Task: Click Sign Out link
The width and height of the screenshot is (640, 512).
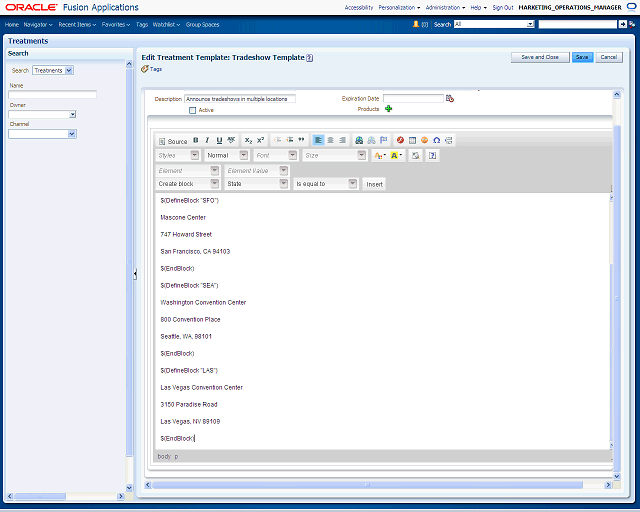Action: (503, 7)
